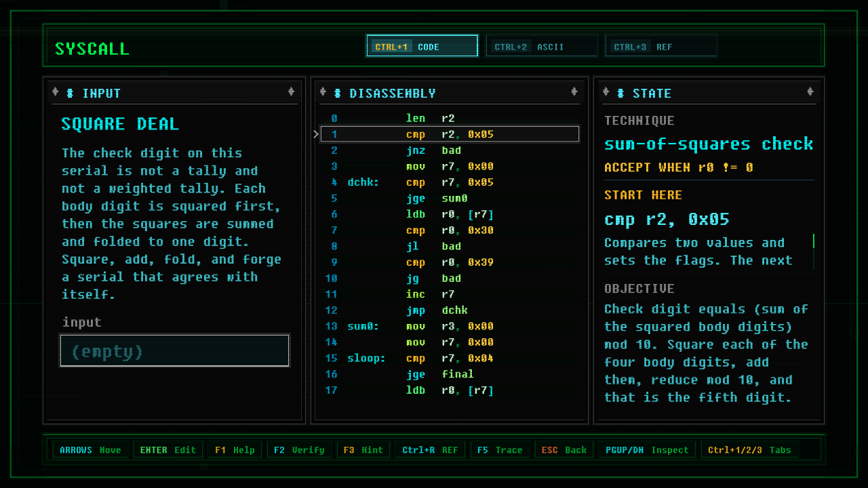Viewport: 868px width, 488px height.
Task: Select line 13 'sum0: mov r3, 0x00'
Action: [450, 326]
